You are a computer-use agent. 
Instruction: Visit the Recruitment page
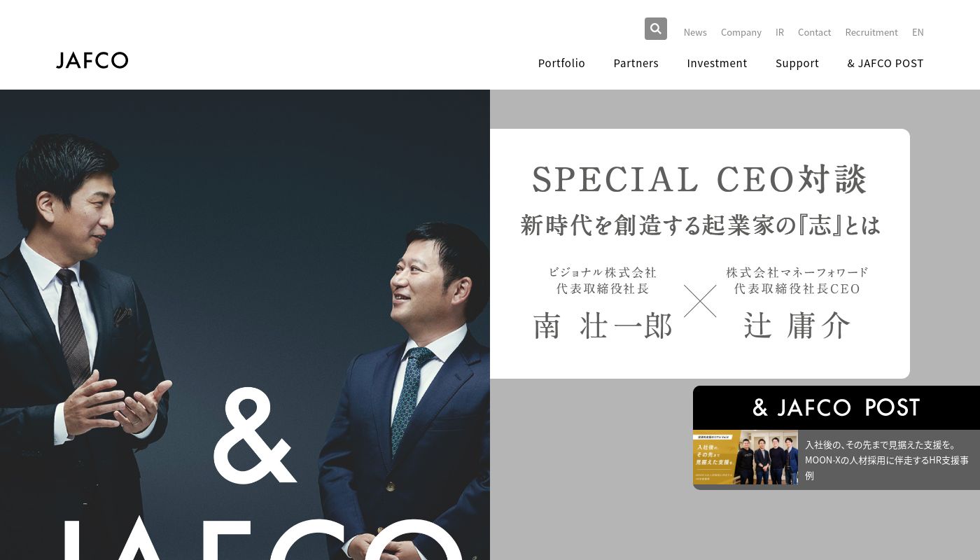click(x=871, y=32)
